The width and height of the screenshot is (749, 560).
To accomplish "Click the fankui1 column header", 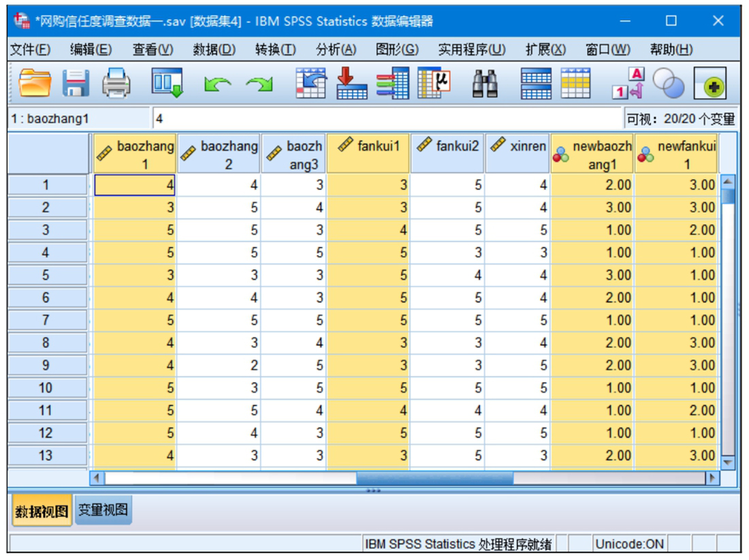I will pos(368,154).
